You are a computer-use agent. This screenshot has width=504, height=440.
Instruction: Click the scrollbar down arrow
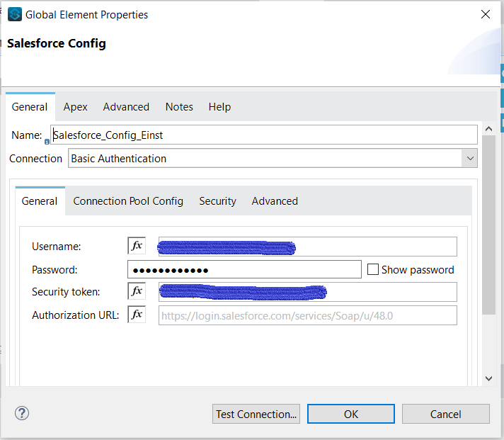coord(489,378)
